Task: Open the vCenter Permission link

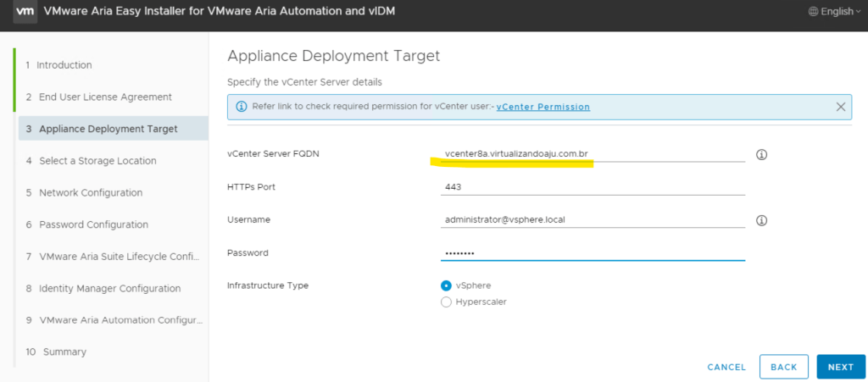Action: point(542,107)
